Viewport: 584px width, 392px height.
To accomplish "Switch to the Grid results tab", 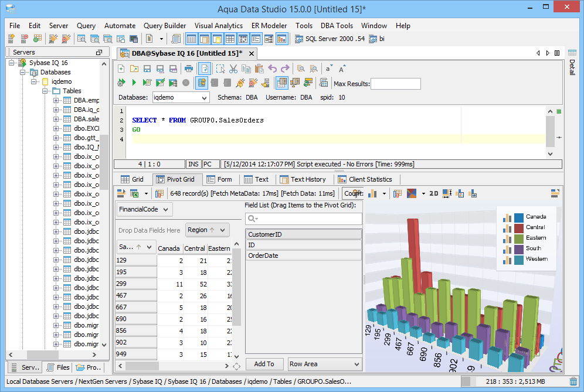I will (x=132, y=179).
